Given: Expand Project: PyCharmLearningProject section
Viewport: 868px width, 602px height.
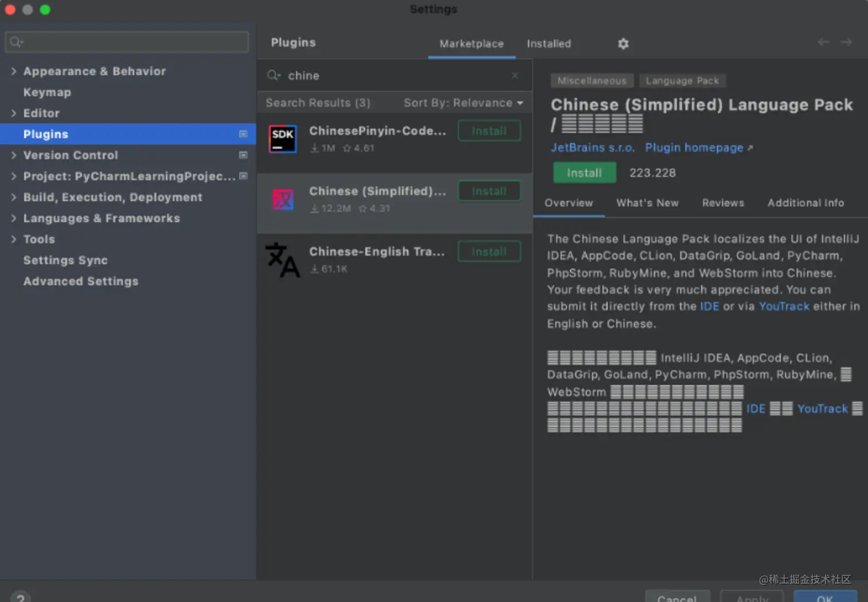Looking at the screenshot, I should tap(14, 176).
